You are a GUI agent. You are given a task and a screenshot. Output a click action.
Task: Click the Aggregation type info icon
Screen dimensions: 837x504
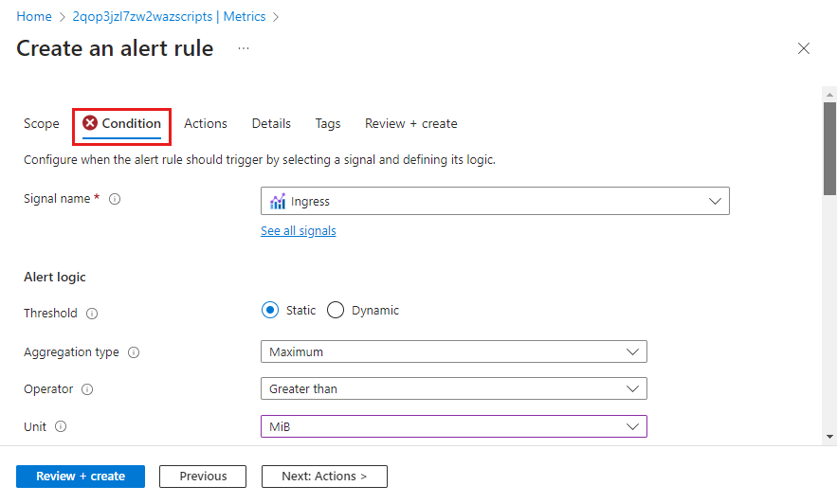pyautogui.click(x=134, y=352)
